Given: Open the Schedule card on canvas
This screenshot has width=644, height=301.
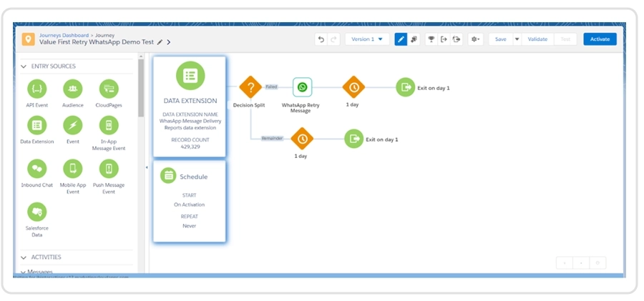Looking at the screenshot, I should pos(189,201).
